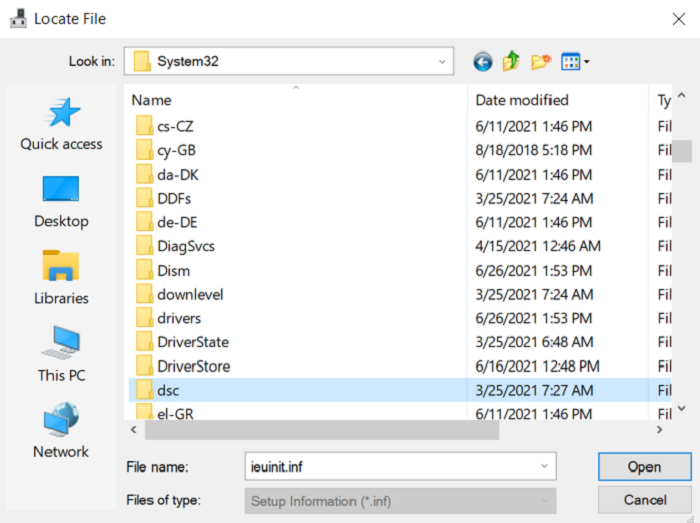Image resolution: width=700 pixels, height=523 pixels.
Task: Select the cs-CZ folder icon
Action: pyautogui.click(x=144, y=126)
